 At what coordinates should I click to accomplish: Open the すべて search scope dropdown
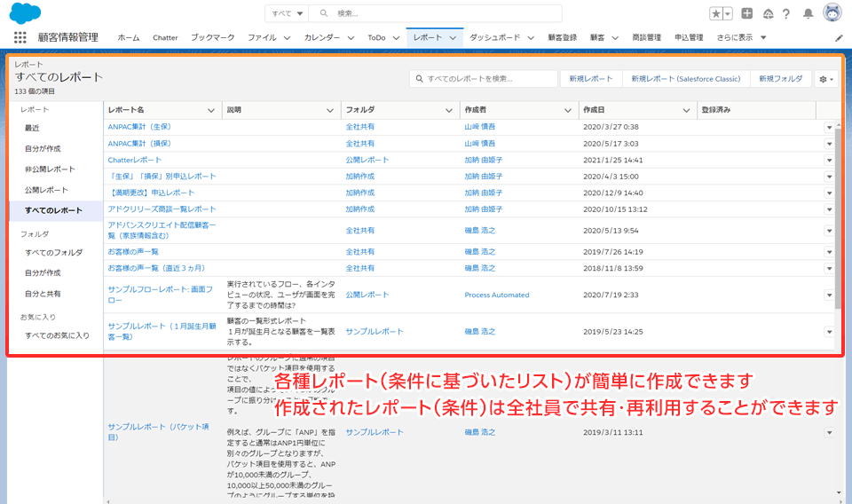coord(288,13)
